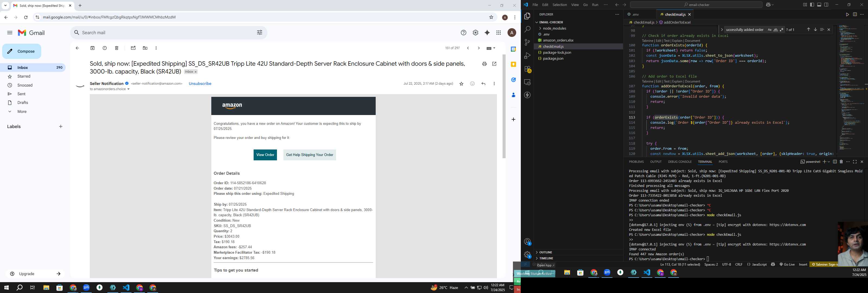Open Google Keep in side panel
Image resolution: width=868 pixels, height=293 pixels.
[x=513, y=64]
